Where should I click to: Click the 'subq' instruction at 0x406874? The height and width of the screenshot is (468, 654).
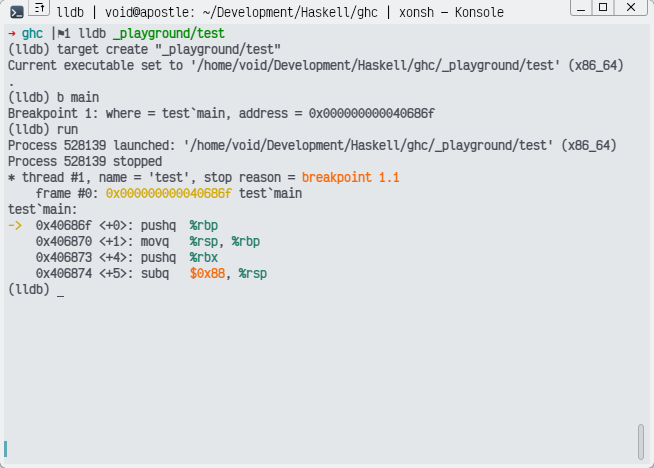tap(154, 274)
